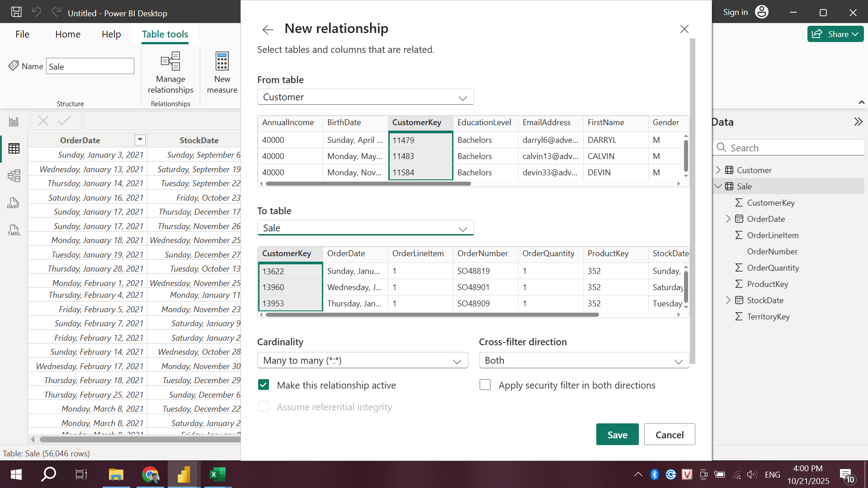The height and width of the screenshot is (488, 868).
Task: Open the Cardinality dropdown
Action: [x=362, y=361]
